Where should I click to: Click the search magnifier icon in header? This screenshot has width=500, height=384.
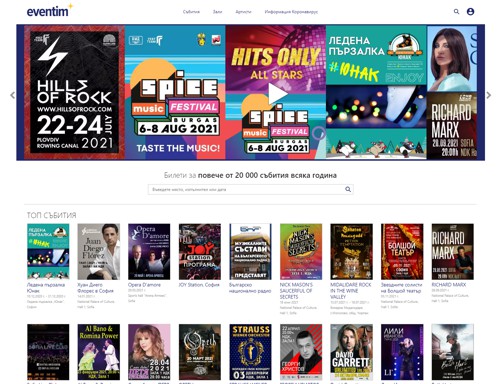[456, 12]
